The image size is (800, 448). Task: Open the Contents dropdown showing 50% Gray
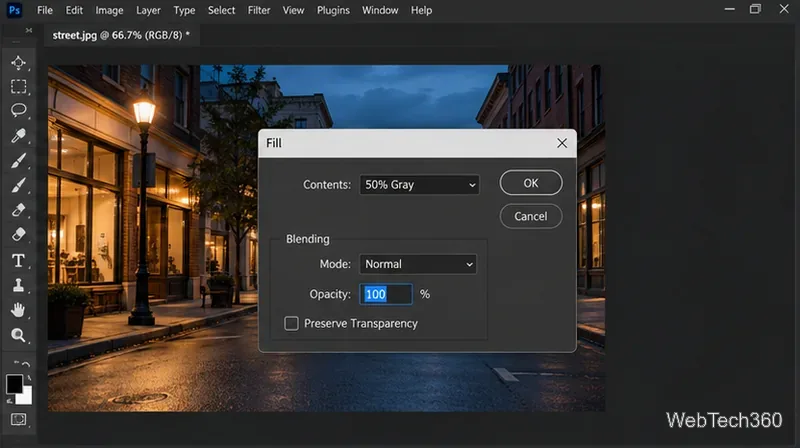tap(419, 185)
